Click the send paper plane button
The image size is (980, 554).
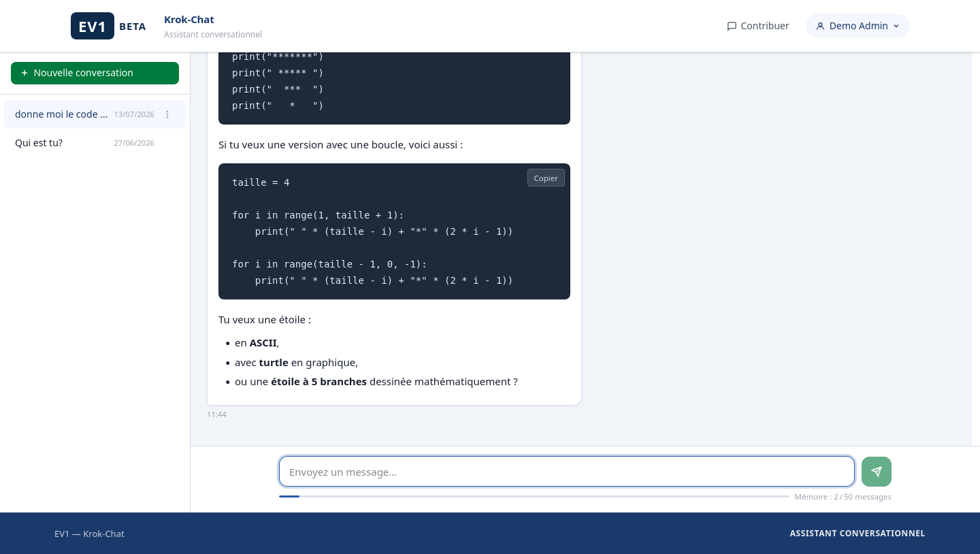click(x=877, y=472)
